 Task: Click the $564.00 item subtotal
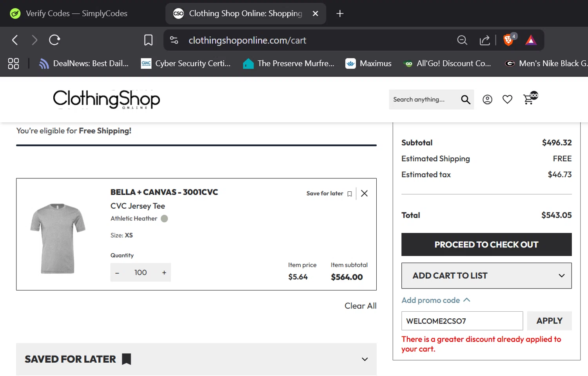[347, 277]
